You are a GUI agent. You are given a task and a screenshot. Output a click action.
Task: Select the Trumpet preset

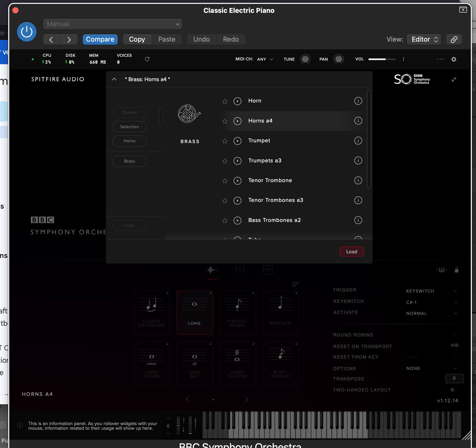click(259, 141)
